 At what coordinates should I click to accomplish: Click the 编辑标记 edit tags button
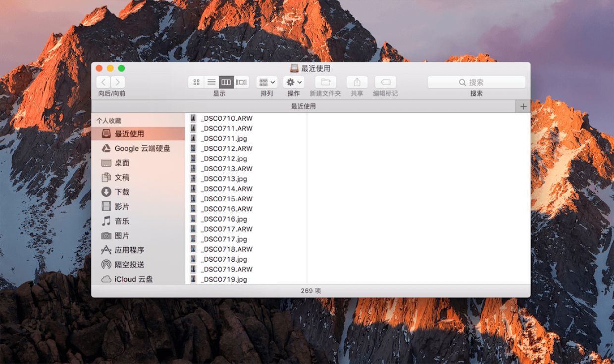tap(385, 82)
